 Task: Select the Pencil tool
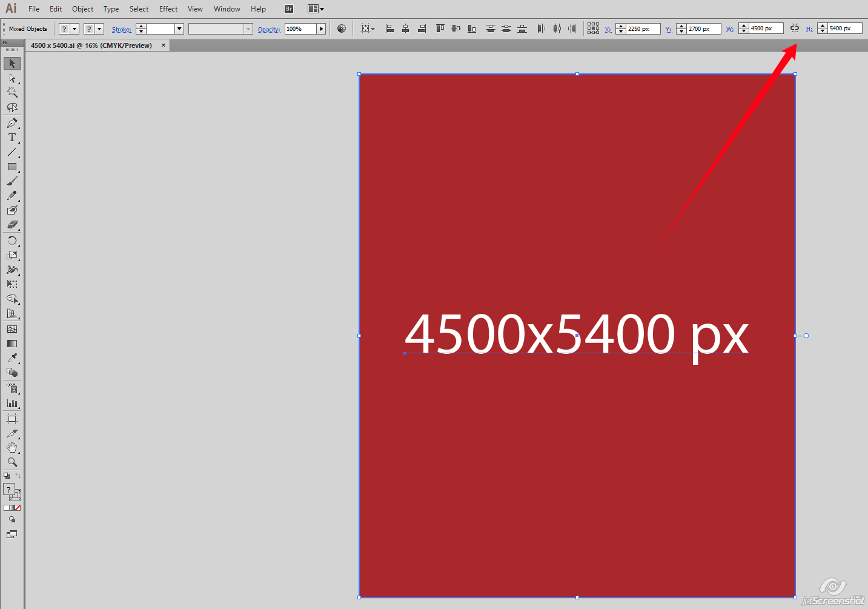[12, 196]
